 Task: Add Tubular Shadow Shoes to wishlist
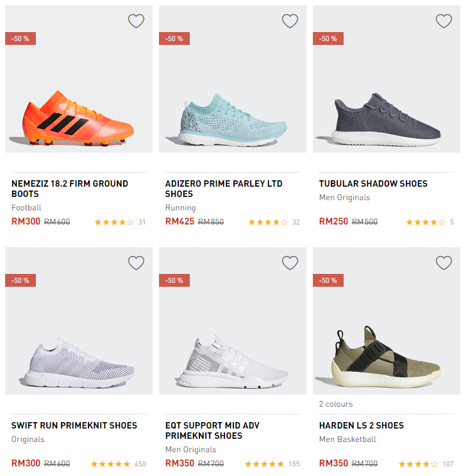click(x=444, y=21)
